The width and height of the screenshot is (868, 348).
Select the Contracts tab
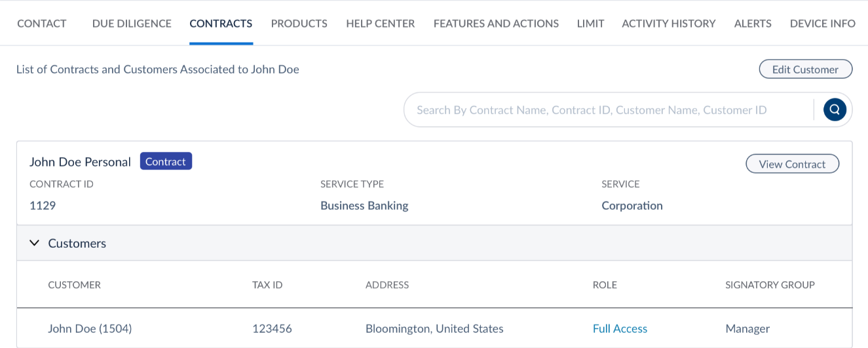click(221, 24)
